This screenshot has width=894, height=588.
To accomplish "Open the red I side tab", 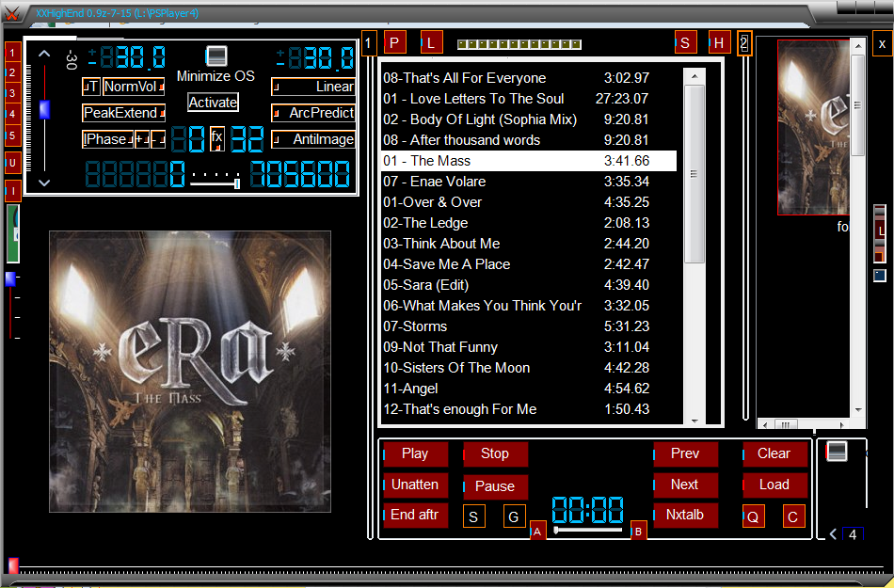I will [12, 191].
